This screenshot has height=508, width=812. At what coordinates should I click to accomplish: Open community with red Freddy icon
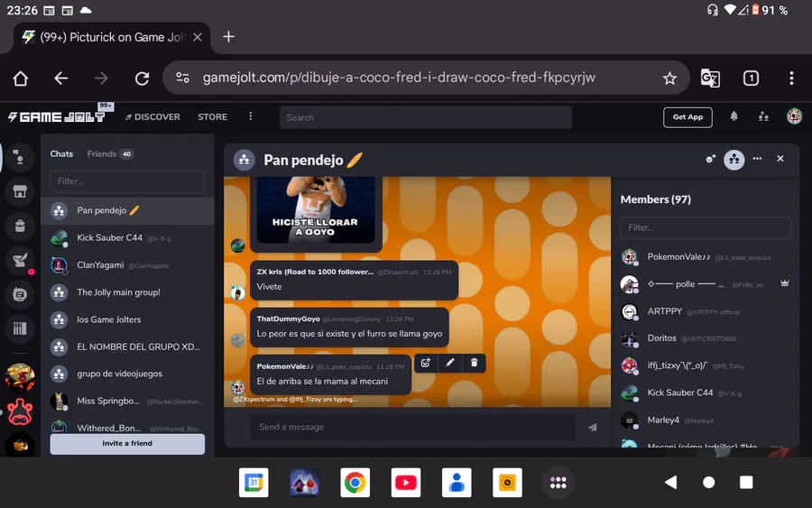(x=20, y=412)
